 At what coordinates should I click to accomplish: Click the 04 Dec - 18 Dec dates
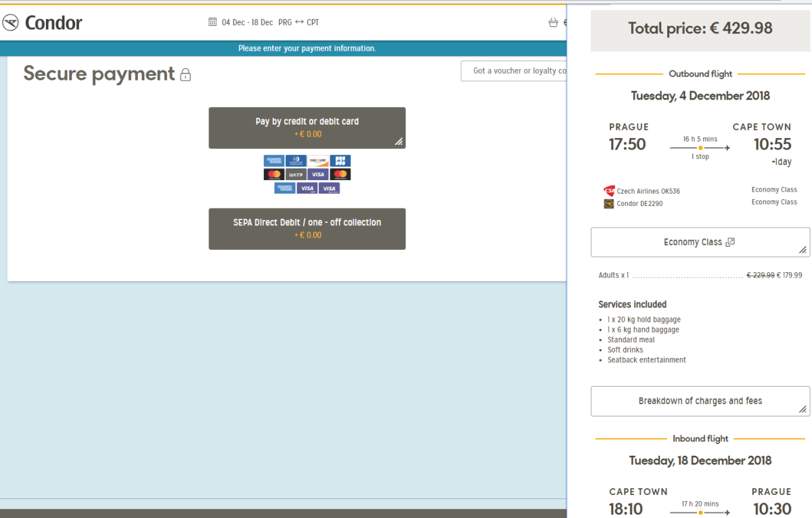[247, 22]
